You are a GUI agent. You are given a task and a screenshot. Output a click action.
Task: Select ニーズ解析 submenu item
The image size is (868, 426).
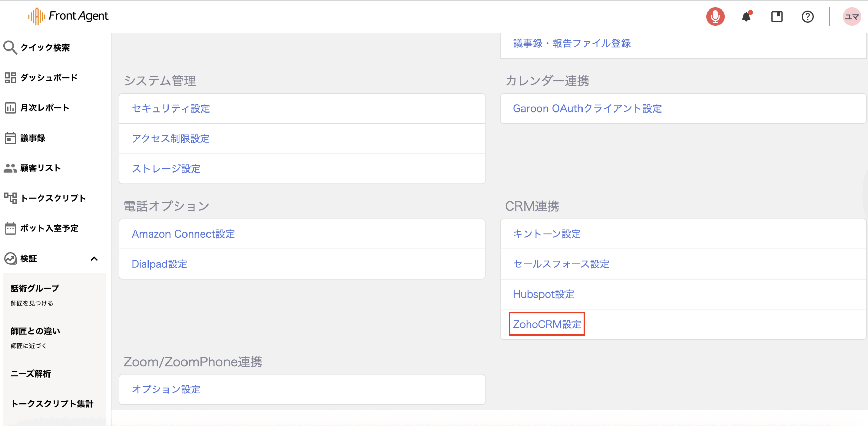31,373
